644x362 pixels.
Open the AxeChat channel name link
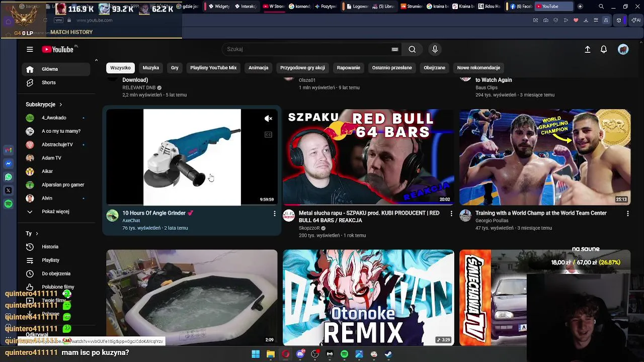pos(131,221)
